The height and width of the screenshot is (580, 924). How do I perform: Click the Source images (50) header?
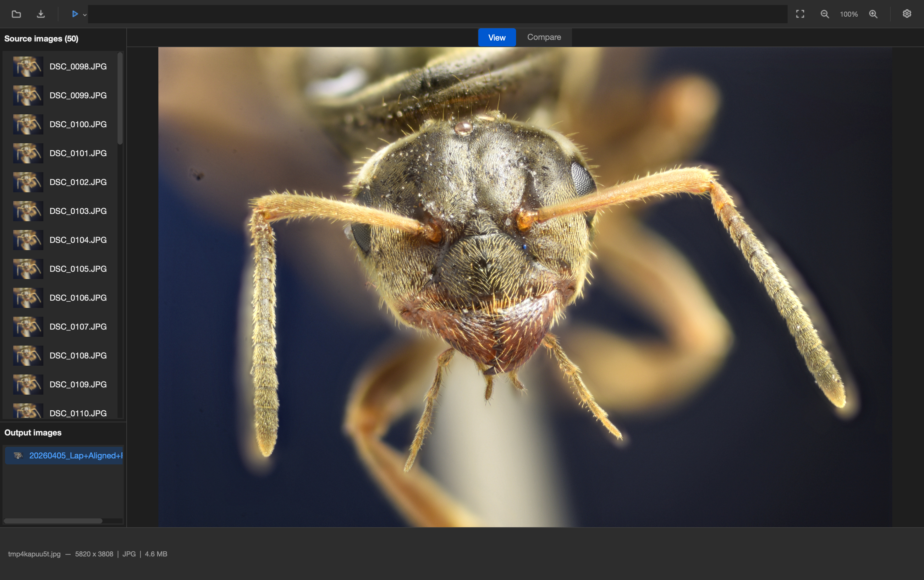point(41,39)
